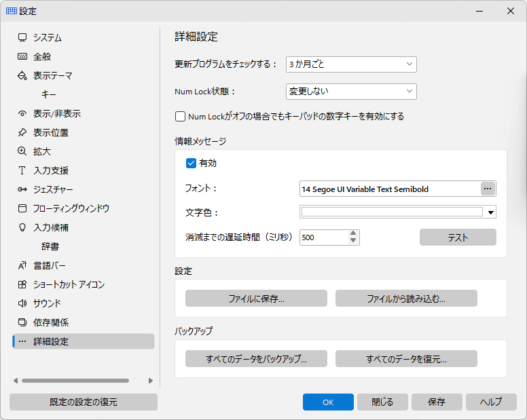Click the keyboard app icon in title bar
This screenshot has height=420, width=527.
click(x=11, y=11)
